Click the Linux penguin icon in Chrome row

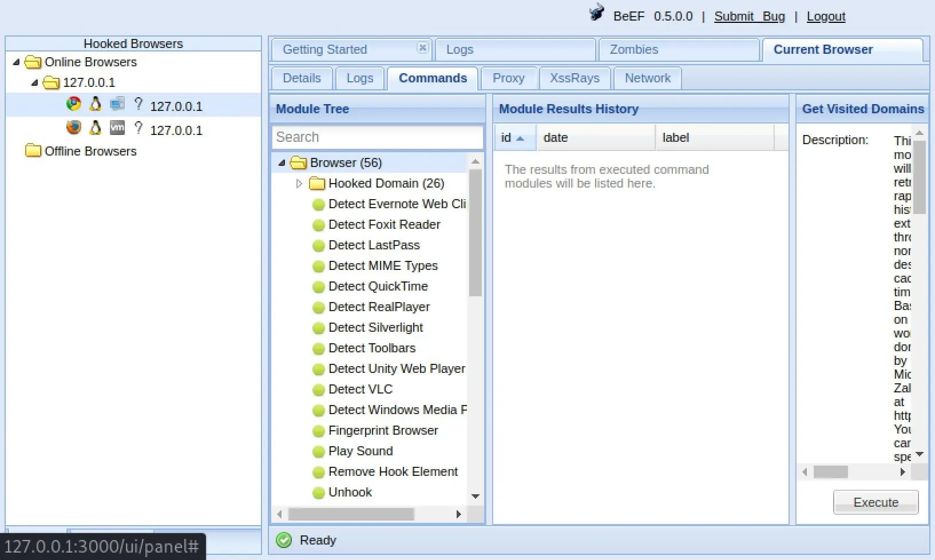96,104
